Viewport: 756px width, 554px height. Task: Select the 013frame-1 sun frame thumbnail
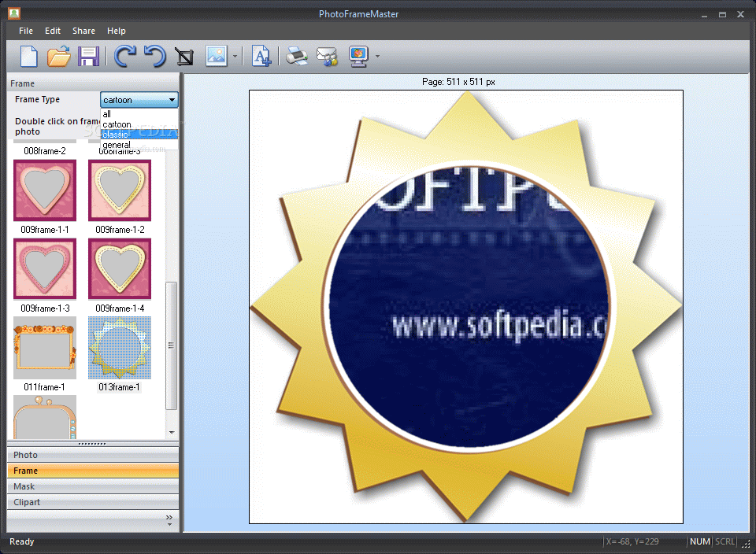coord(120,348)
